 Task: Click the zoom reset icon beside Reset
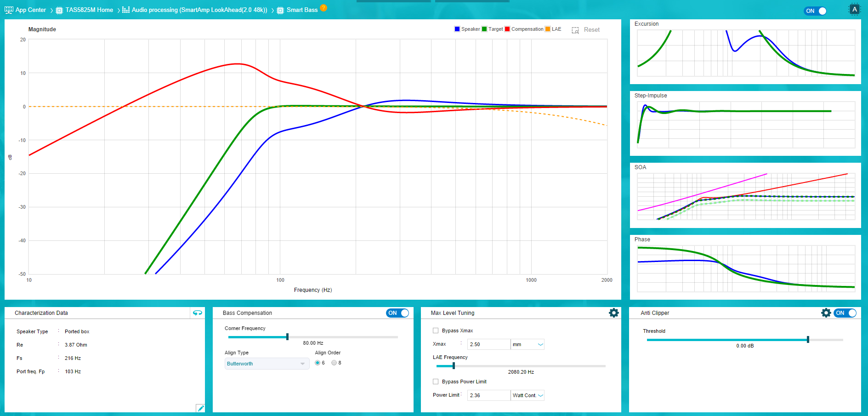point(575,30)
